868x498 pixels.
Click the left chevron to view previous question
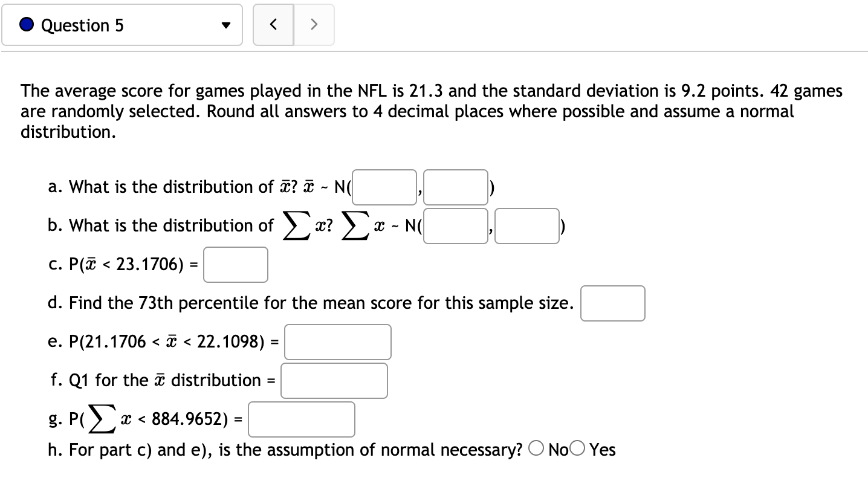(x=273, y=24)
